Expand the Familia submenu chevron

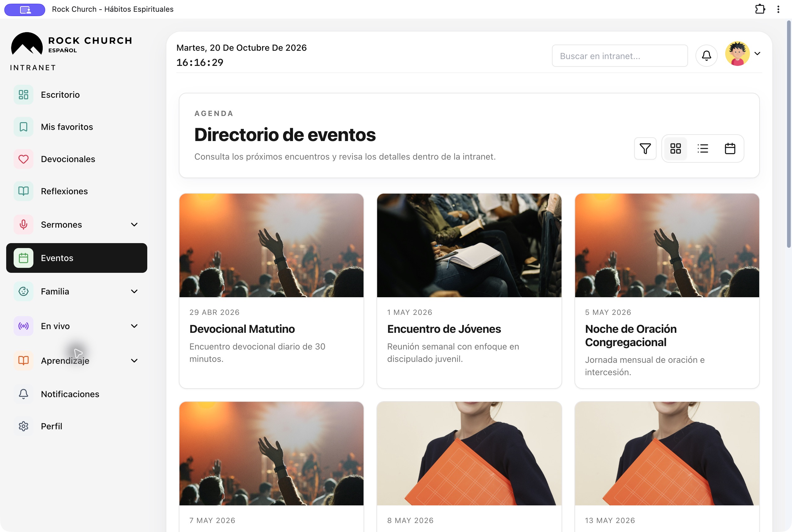pyautogui.click(x=134, y=291)
